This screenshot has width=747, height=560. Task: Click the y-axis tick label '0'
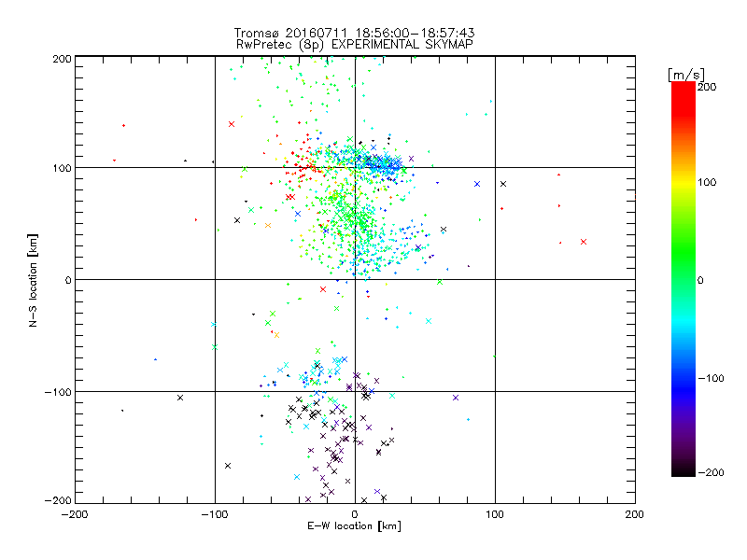point(68,280)
